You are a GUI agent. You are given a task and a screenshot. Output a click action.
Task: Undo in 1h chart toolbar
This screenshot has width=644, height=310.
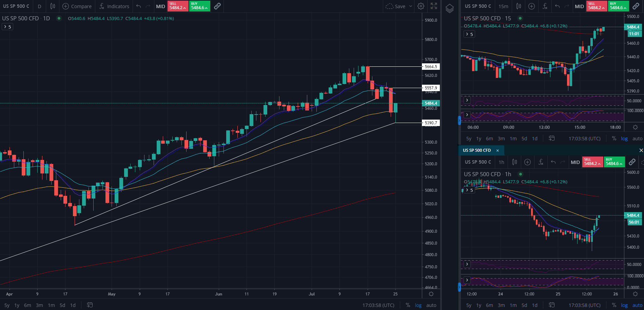pyautogui.click(x=553, y=162)
